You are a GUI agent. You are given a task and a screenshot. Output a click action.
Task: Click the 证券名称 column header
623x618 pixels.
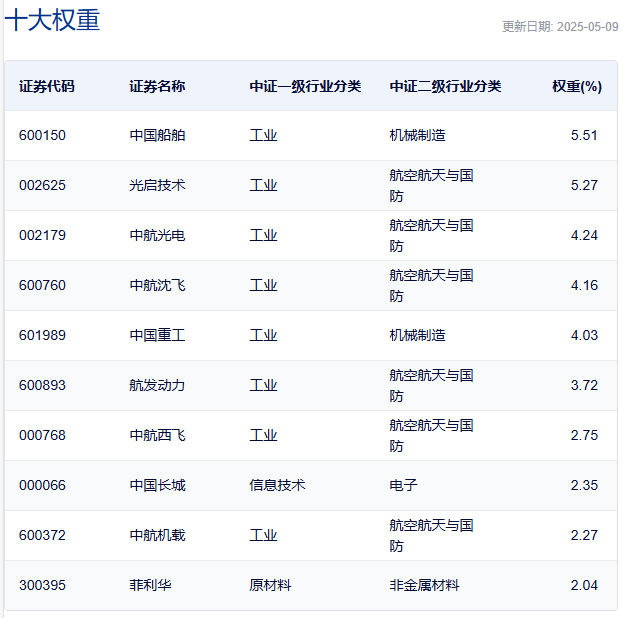tap(157, 86)
